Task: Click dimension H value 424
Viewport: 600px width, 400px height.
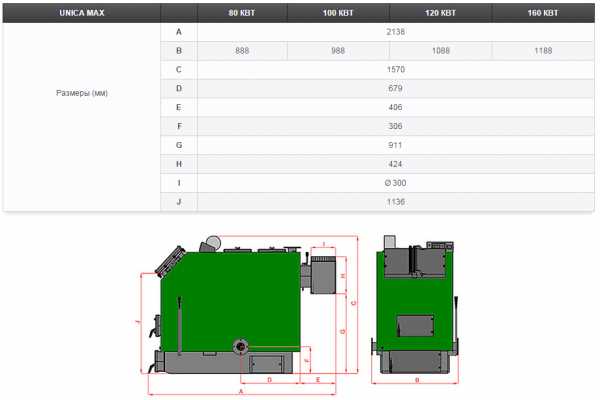Action: [x=395, y=164]
